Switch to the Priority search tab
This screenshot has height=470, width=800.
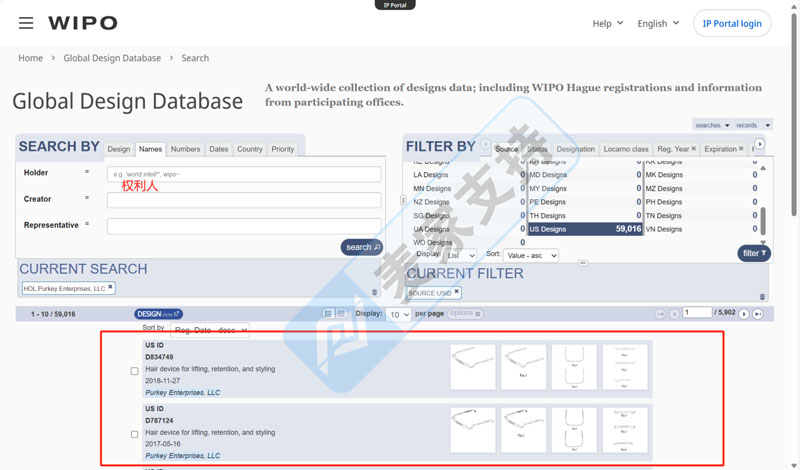click(x=283, y=149)
